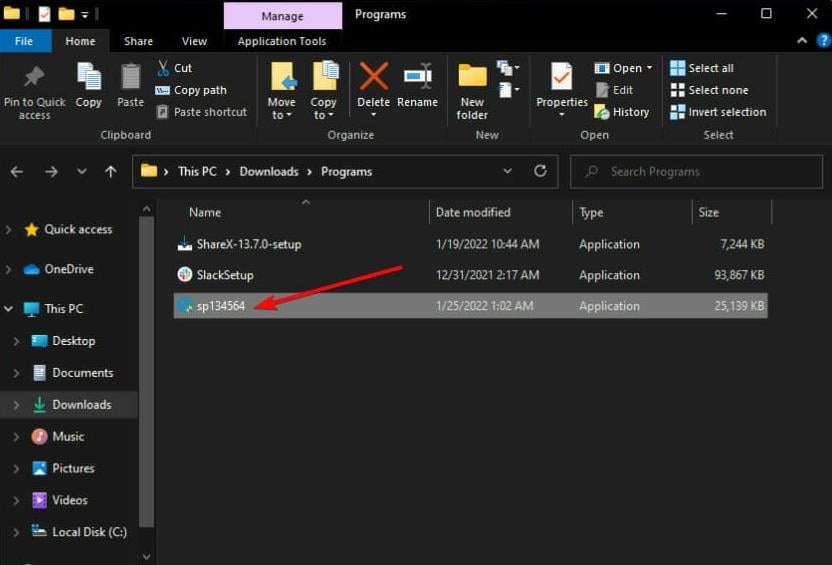Open Application Tools tab
Viewport: 832px width, 565px height.
point(282,41)
